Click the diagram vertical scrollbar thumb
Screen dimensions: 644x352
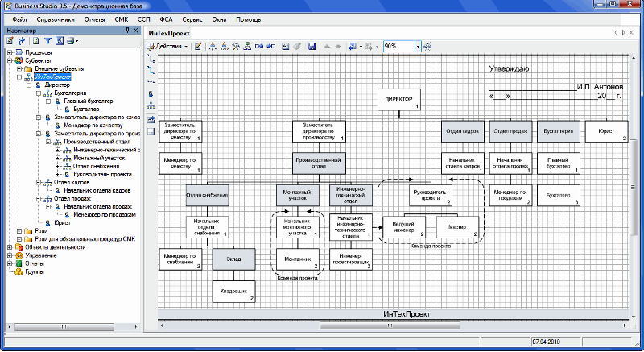(x=633, y=188)
